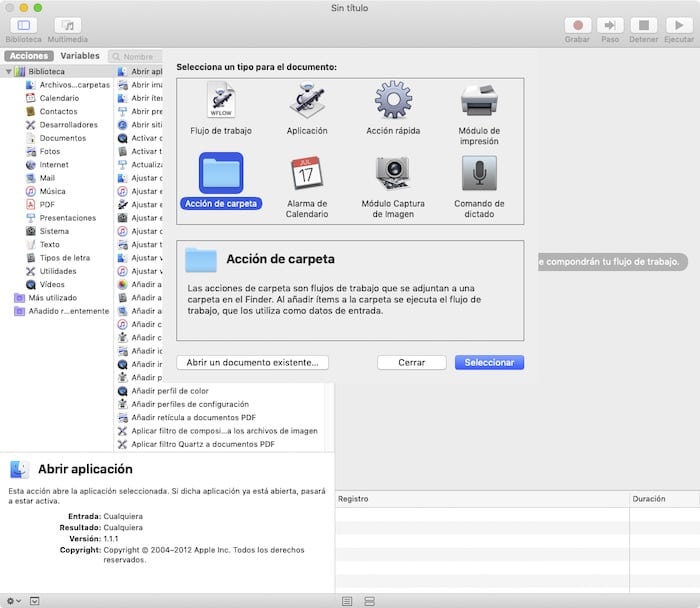Screen dimensions: 700x608
Task: Choose the Aplicación document type icon
Action: click(307, 101)
